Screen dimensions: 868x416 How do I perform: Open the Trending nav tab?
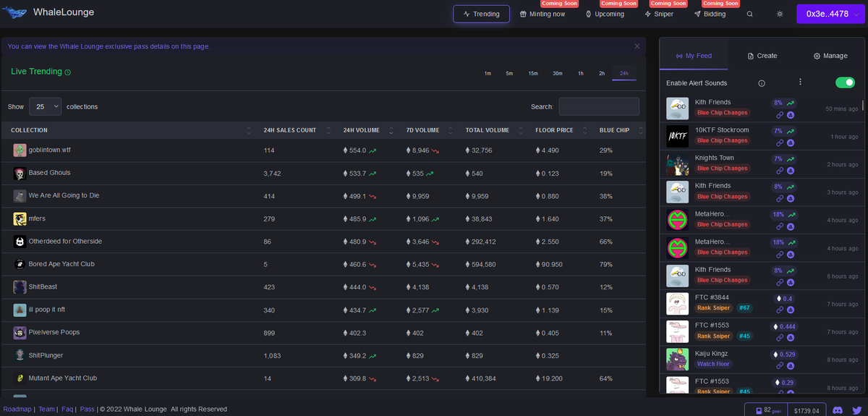(482, 14)
